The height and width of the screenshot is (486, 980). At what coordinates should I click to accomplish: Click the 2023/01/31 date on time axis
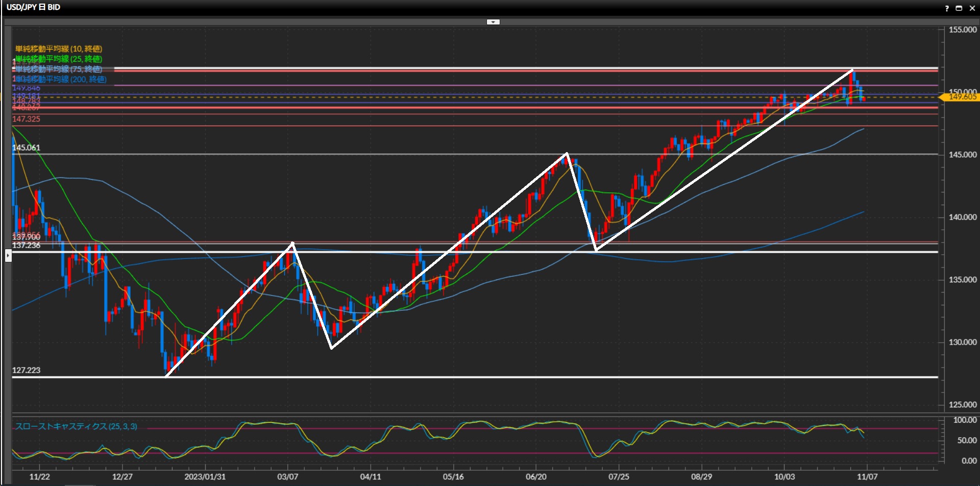[205, 477]
